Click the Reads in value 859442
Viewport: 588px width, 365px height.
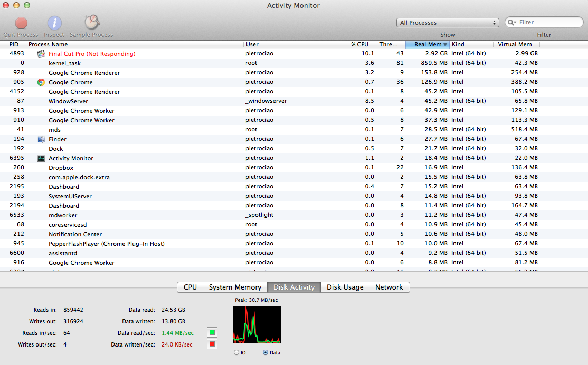73,310
